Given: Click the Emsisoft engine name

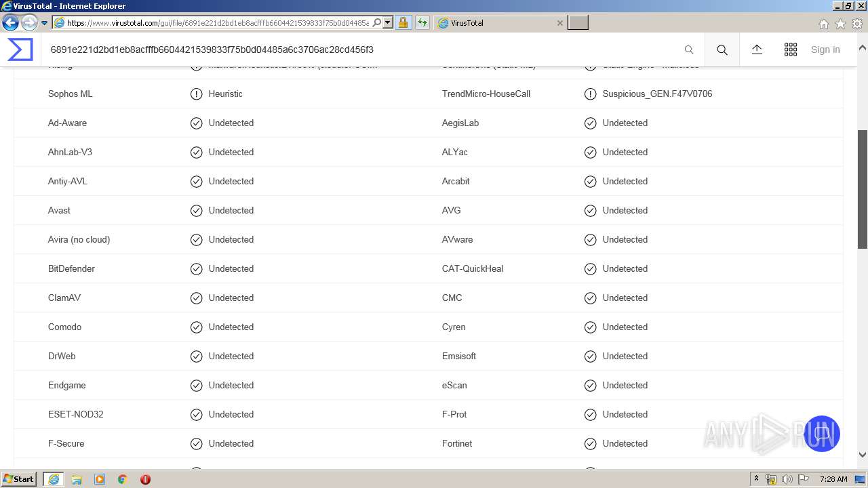Looking at the screenshot, I should point(459,356).
